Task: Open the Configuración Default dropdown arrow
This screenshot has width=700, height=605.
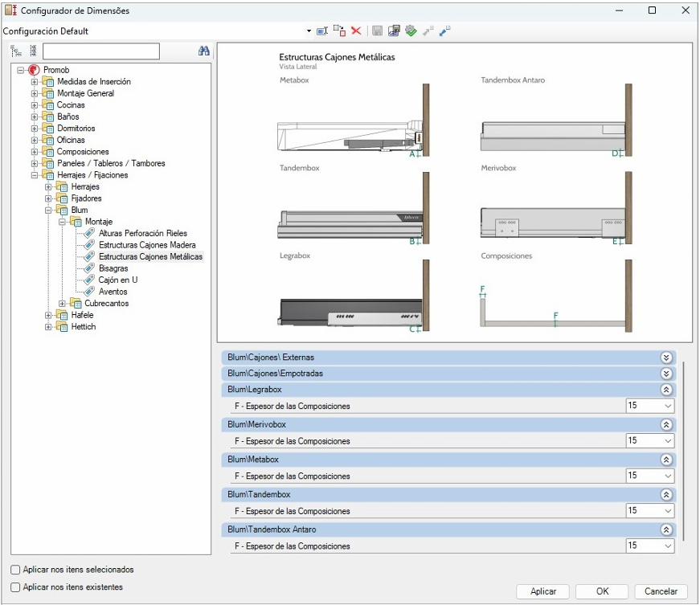Action: [309, 31]
